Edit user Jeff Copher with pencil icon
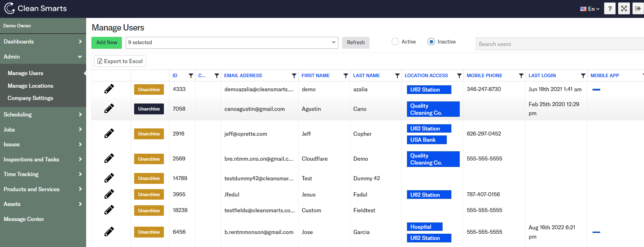The height and width of the screenshot is (247, 644). [109, 134]
